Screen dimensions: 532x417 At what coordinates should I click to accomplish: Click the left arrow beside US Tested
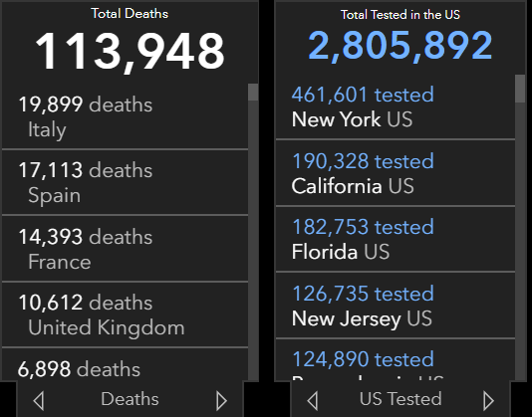tap(313, 400)
